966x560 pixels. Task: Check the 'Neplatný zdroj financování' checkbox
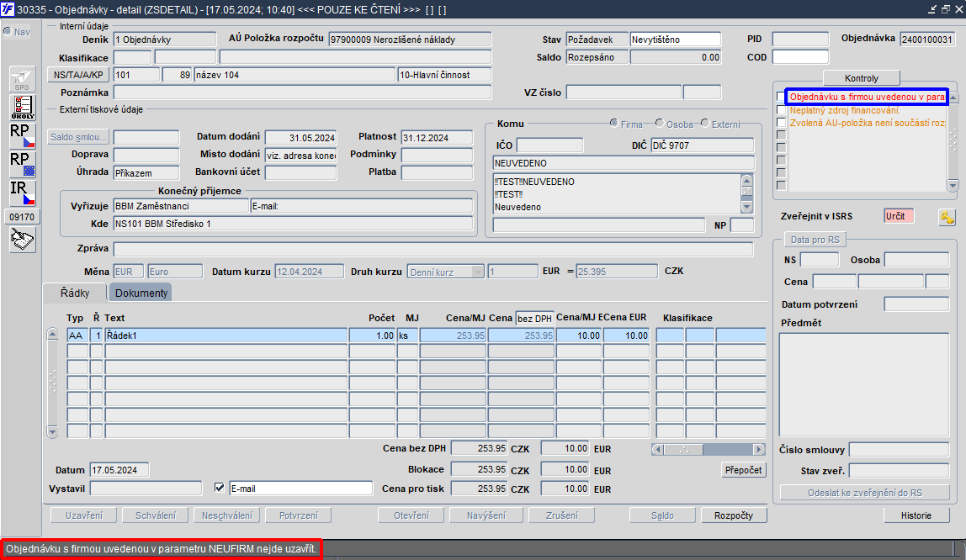(781, 109)
